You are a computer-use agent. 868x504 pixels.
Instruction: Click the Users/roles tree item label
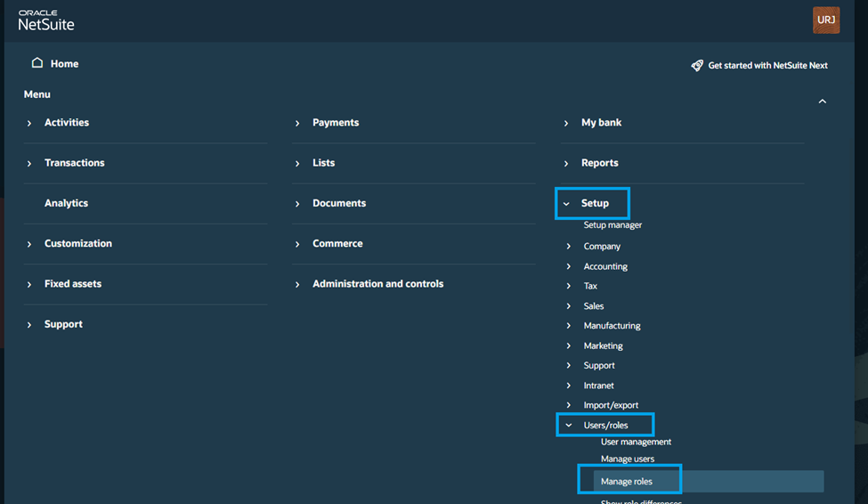pyautogui.click(x=605, y=426)
